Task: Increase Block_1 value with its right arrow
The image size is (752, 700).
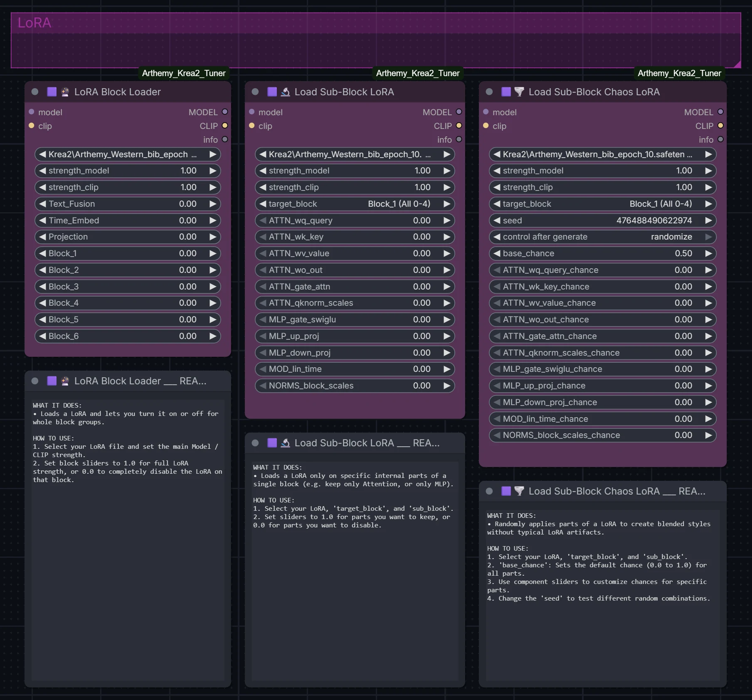Action: point(213,253)
